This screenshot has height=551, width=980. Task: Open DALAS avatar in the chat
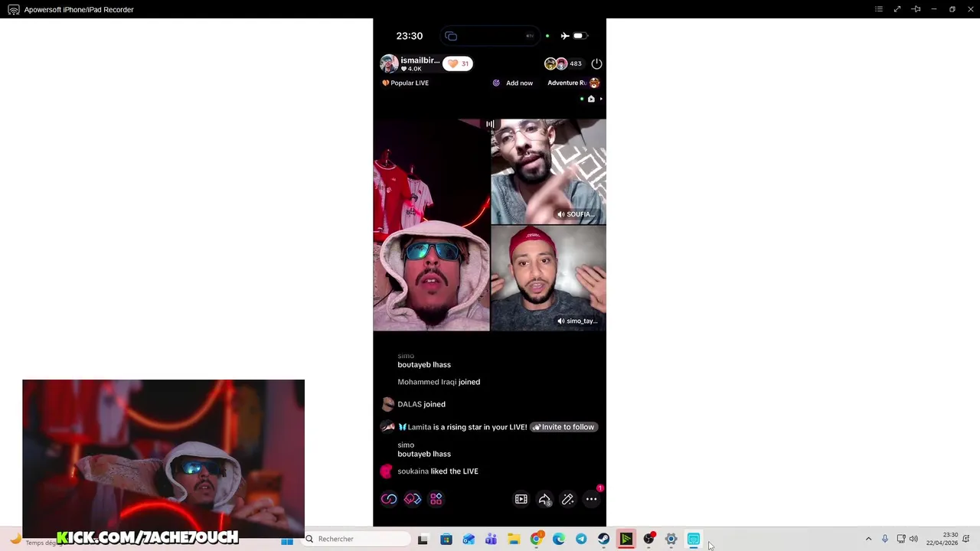(387, 404)
